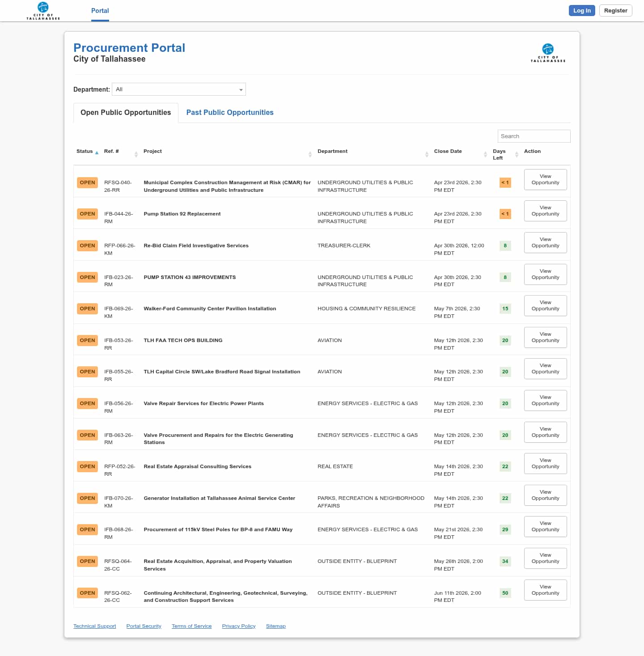
Task: Sort by Project column arrows
Action: click(310, 154)
